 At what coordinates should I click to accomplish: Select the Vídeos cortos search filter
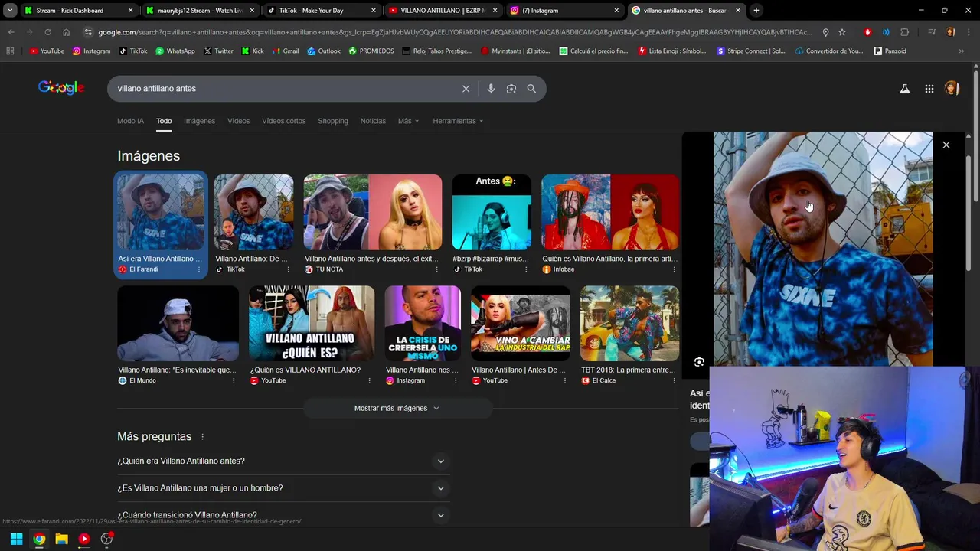(283, 121)
